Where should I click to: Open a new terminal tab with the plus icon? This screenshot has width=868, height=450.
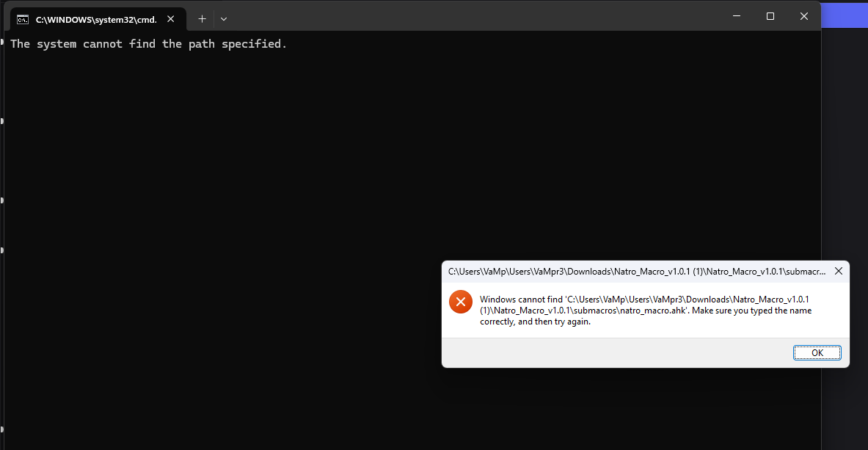click(x=202, y=18)
